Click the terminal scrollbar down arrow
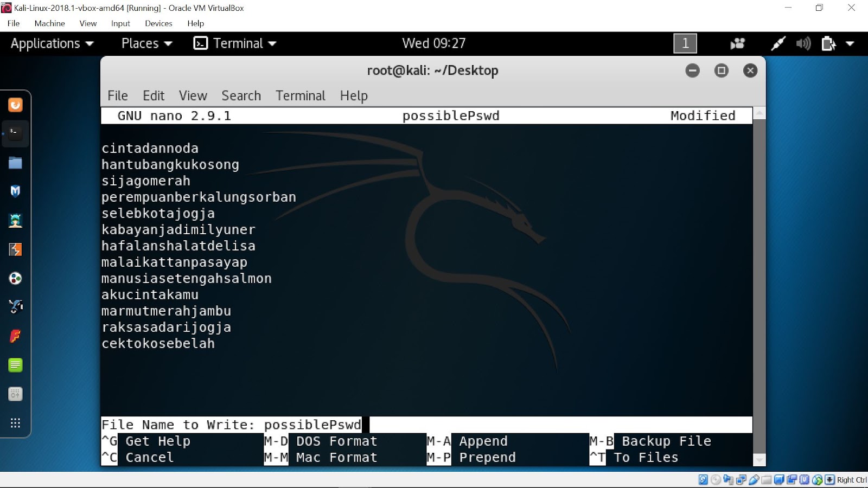Viewport: 868px width, 488px height. click(x=759, y=460)
